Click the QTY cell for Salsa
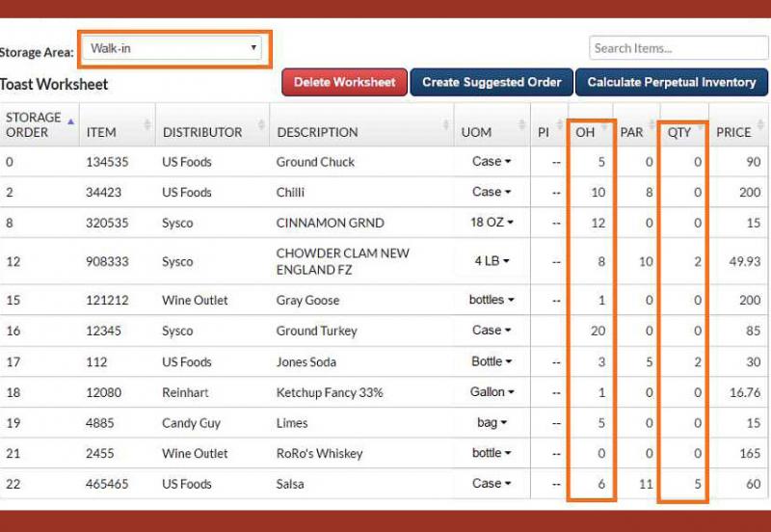Viewport: 771px width, 532px height. 683,484
